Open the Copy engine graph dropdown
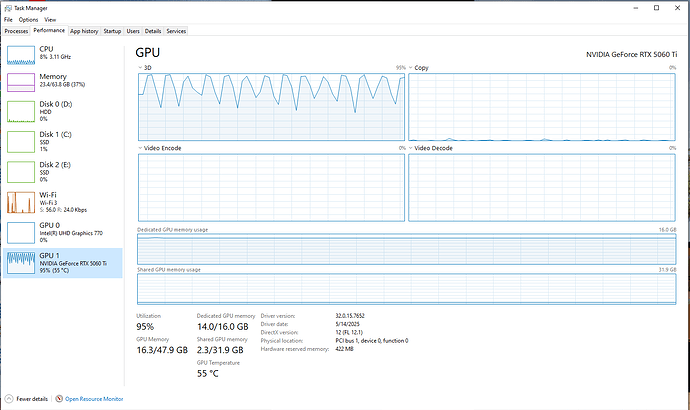 pyautogui.click(x=411, y=68)
